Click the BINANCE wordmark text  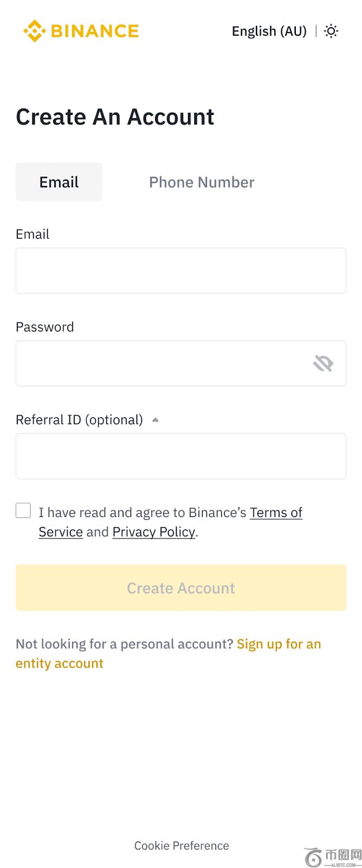95,31
